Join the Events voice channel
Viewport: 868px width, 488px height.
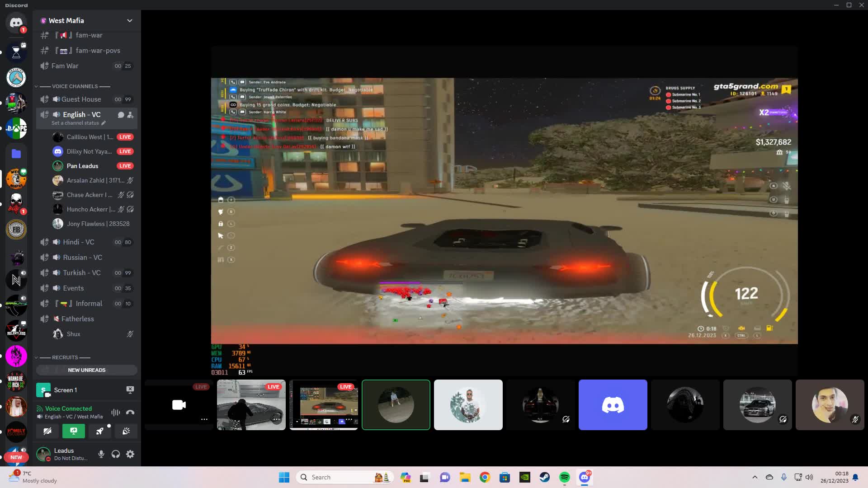87,288
